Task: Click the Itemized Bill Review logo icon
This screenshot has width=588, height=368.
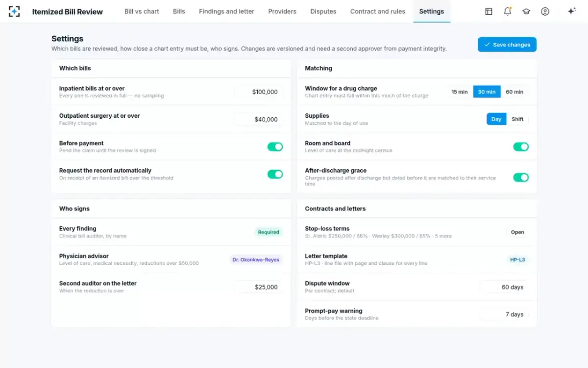Action: click(x=14, y=11)
